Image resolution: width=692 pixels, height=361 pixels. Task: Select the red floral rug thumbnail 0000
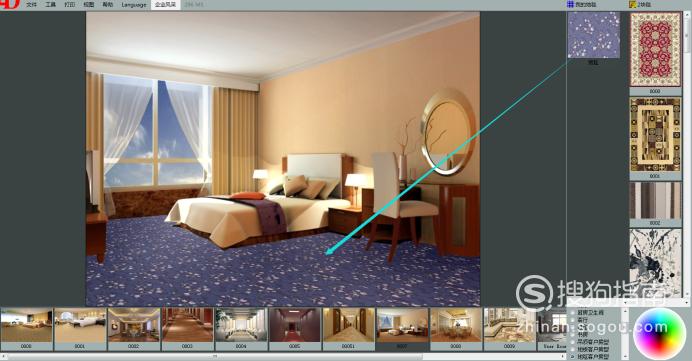[655, 49]
